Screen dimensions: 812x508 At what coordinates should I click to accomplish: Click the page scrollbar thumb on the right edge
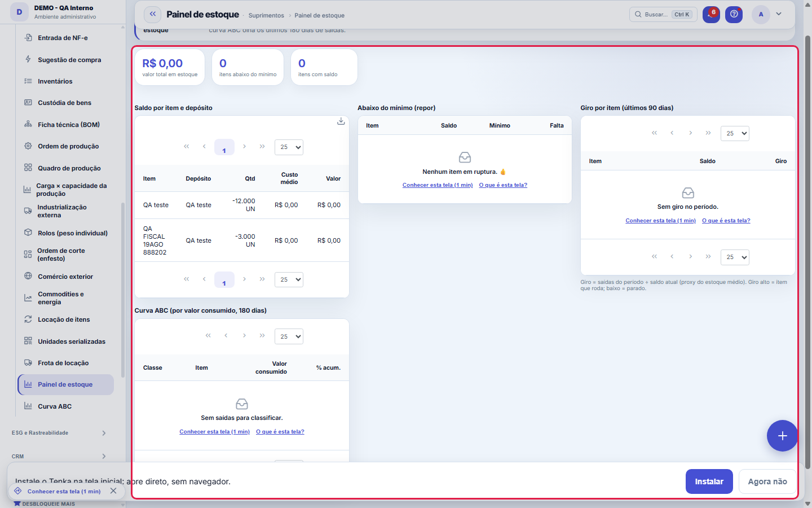(807, 252)
